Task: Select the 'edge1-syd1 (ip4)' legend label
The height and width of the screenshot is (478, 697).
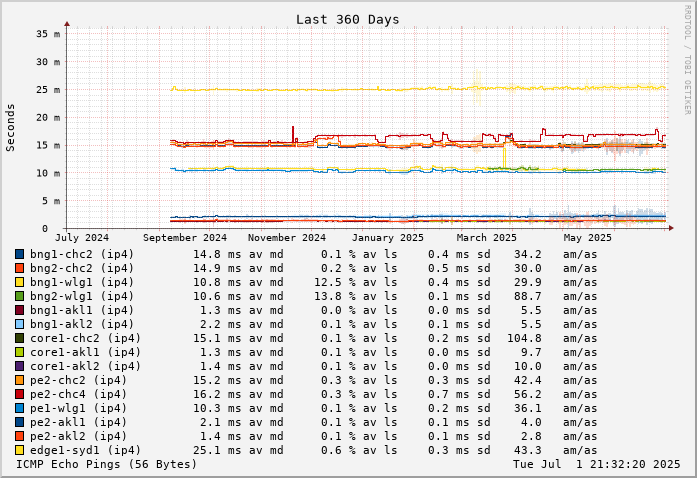Action: [x=85, y=450]
